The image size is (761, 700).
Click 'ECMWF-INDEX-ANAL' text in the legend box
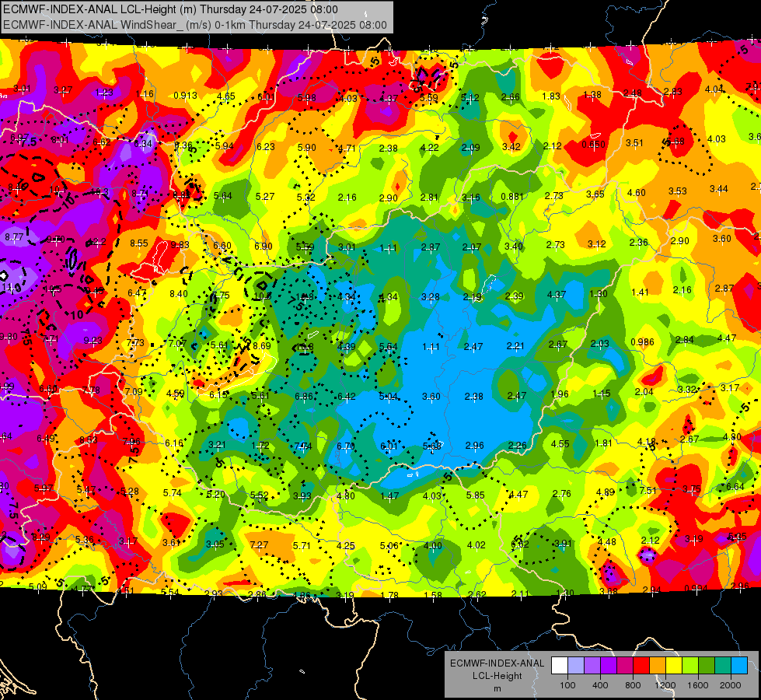pyautogui.click(x=497, y=663)
